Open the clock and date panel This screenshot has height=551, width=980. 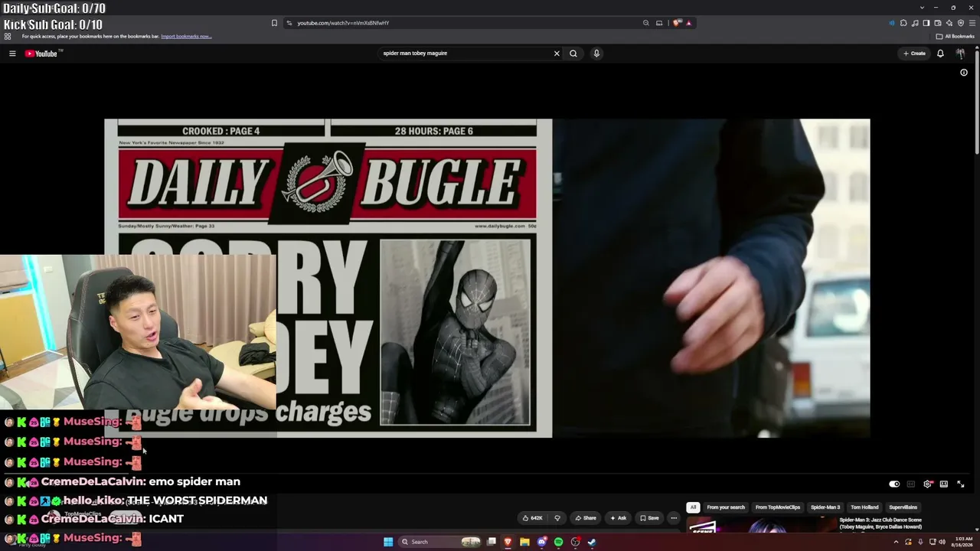963,542
